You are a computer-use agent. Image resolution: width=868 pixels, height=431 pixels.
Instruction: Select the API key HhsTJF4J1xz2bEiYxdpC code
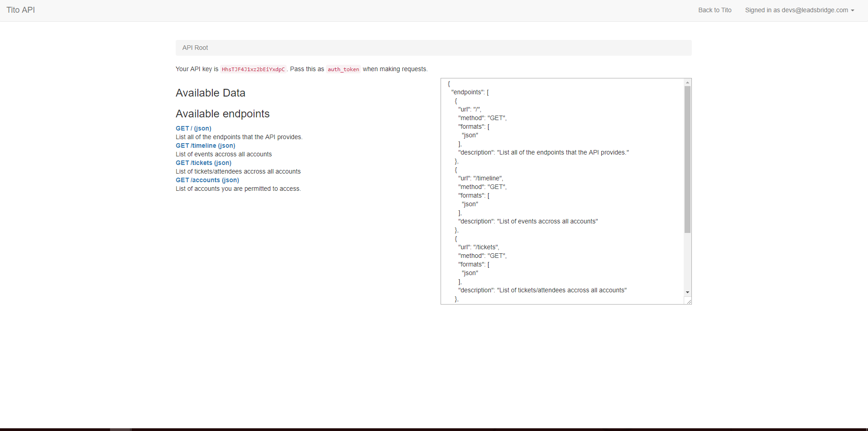[x=253, y=69]
